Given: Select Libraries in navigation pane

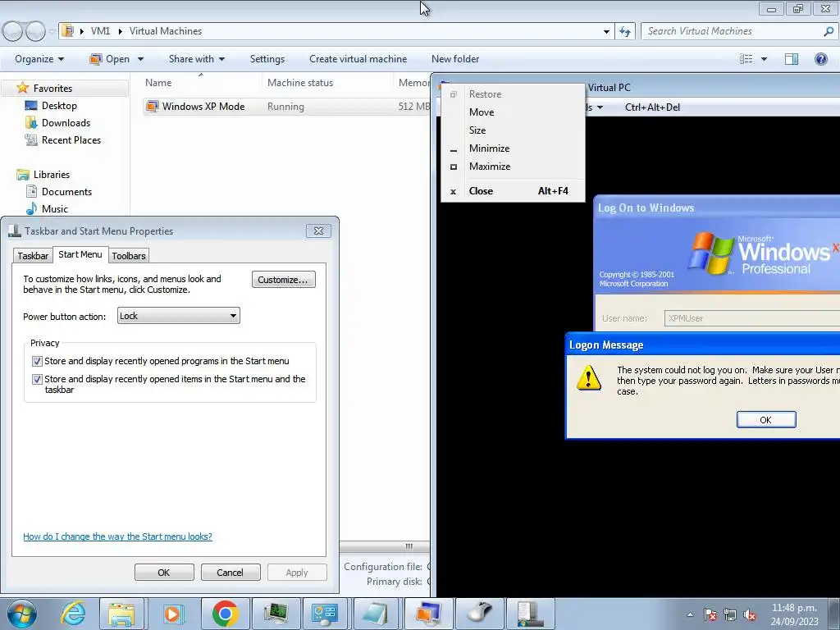Looking at the screenshot, I should pyautogui.click(x=52, y=175).
